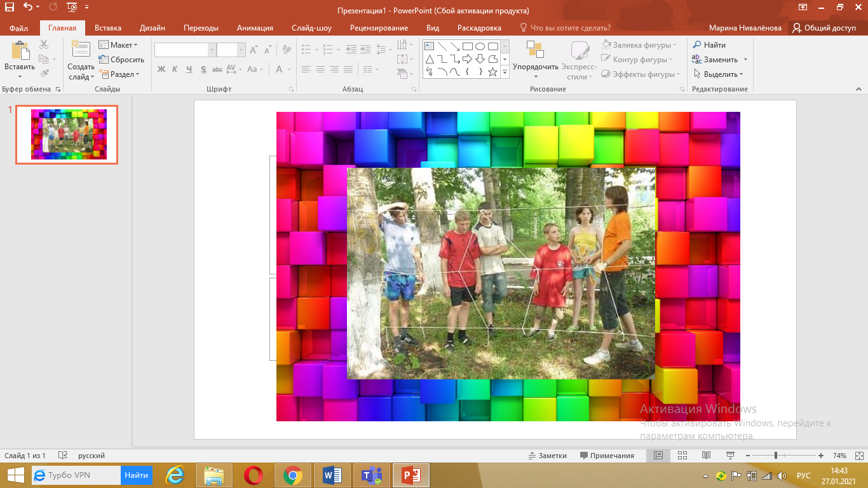The height and width of the screenshot is (488, 868).
Task: Expand the shapes gallery with the More arrow
Action: pyautogui.click(x=505, y=72)
